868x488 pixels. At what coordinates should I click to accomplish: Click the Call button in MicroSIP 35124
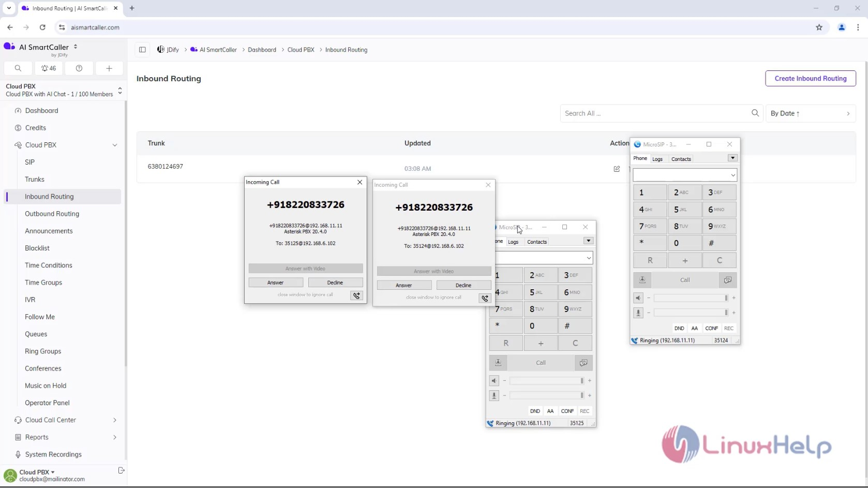click(x=685, y=280)
